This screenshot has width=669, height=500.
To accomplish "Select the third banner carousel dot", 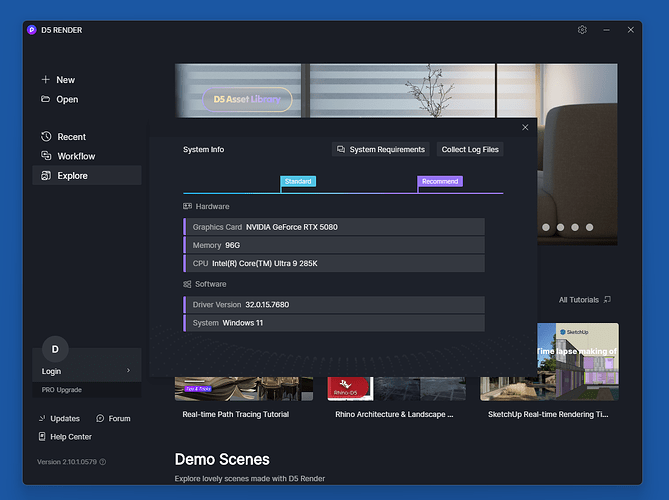I will [575, 227].
